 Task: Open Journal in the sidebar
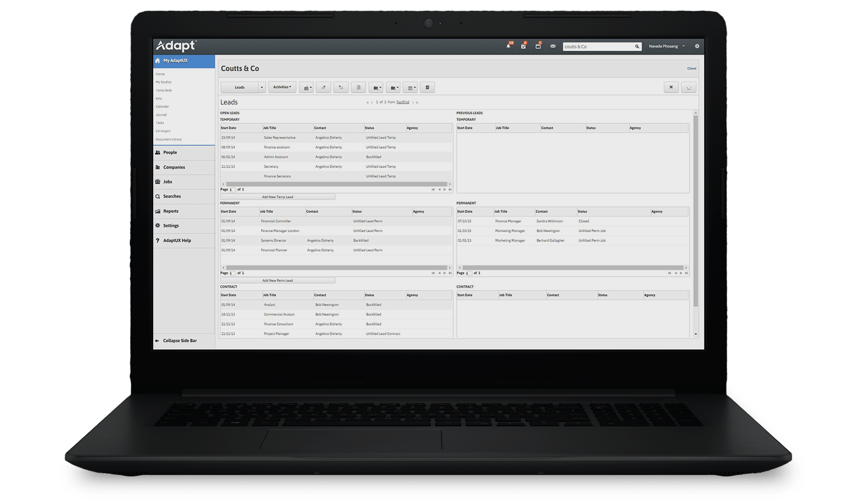pos(161,115)
